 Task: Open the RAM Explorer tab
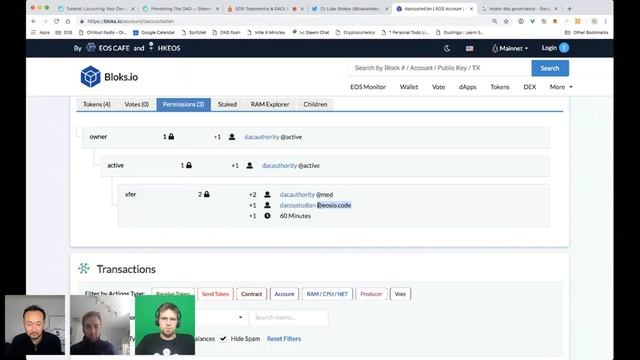[x=270, y=104]
